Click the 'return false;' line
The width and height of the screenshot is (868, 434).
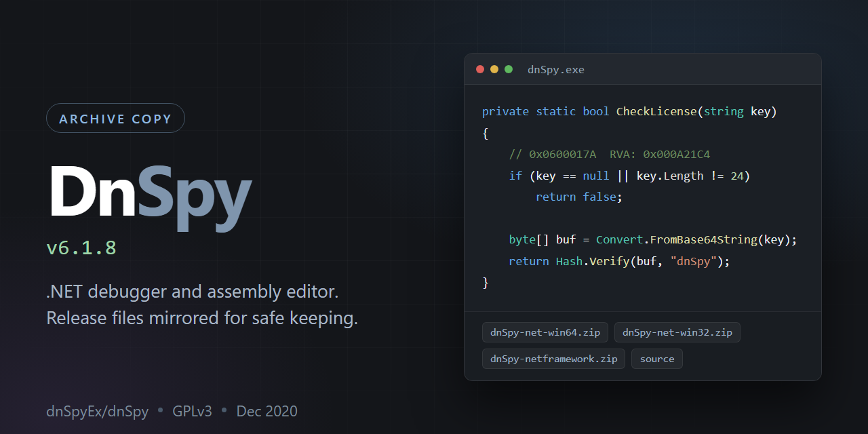579,197
